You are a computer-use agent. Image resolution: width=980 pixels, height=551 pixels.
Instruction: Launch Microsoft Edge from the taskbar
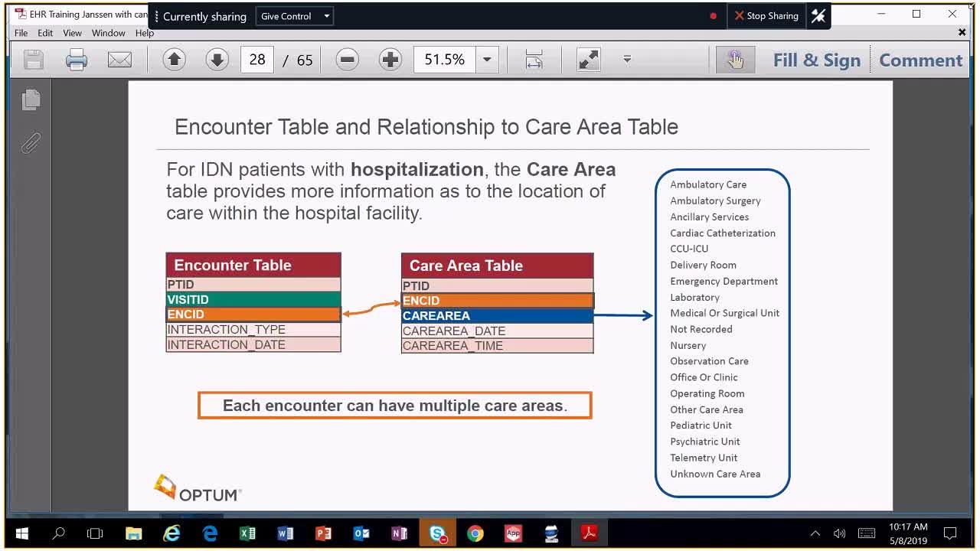point(210,533)
